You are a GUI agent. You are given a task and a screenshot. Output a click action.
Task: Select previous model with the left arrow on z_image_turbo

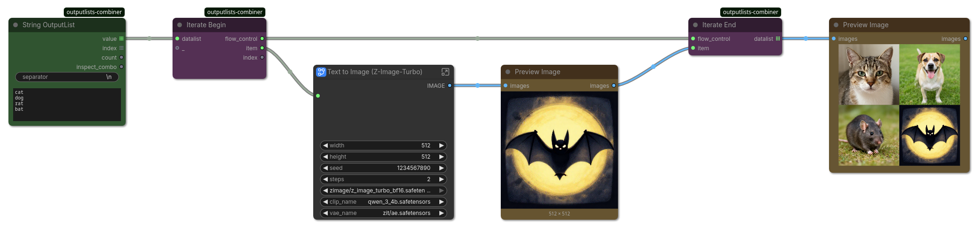point(325,191)
